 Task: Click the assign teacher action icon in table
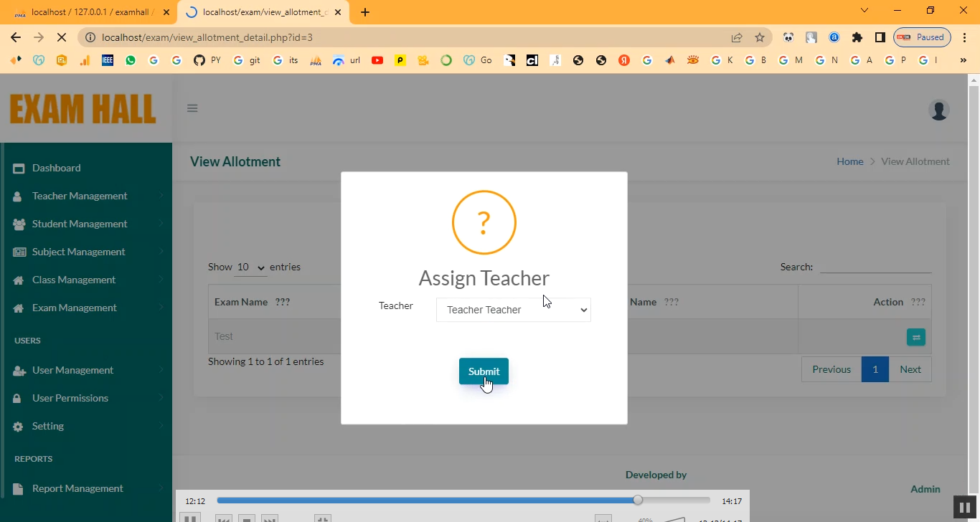pyautogui.click(x=915, y=337)
